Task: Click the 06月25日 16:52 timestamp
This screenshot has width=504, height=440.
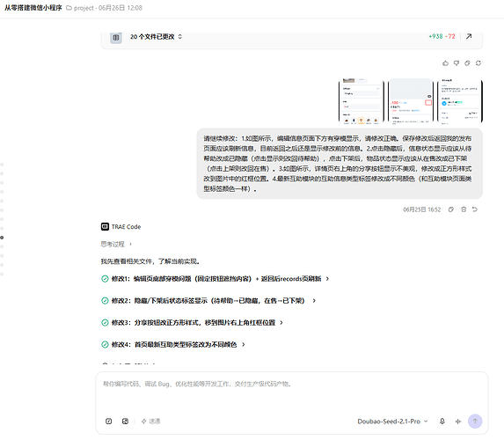Action: pos(421,209)
